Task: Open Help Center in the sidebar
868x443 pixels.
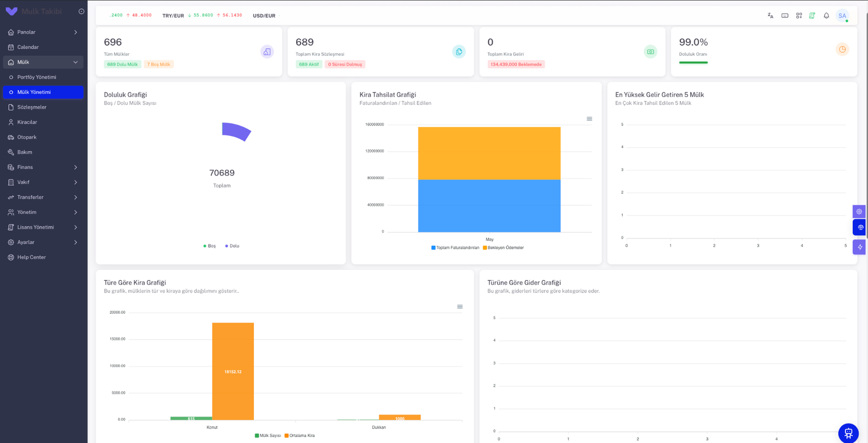Action: click(x=43, y=257)
